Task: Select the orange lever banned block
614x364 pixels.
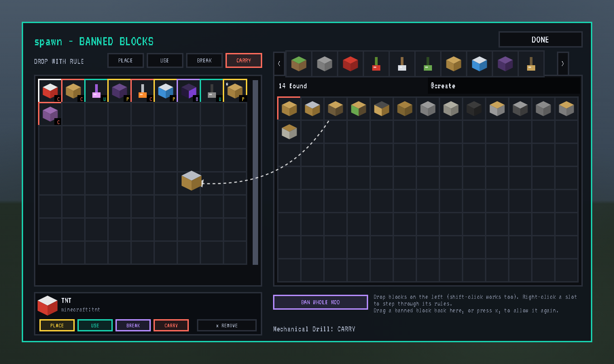Action: pyautogui.click(x=142, y=91)
